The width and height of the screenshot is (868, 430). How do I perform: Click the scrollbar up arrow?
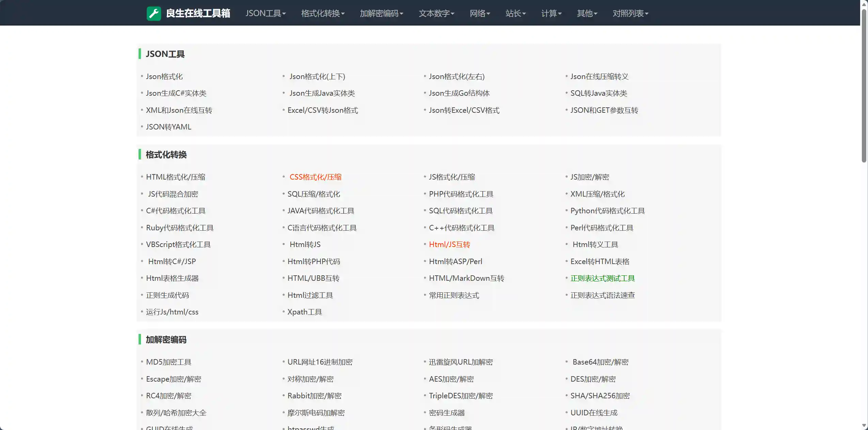coord(864,4)
